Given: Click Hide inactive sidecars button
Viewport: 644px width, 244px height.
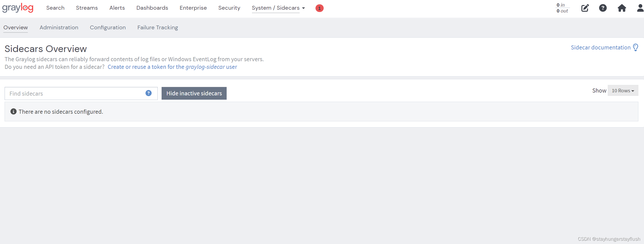Looking at the screenshot, I should (x=194, y=93).
